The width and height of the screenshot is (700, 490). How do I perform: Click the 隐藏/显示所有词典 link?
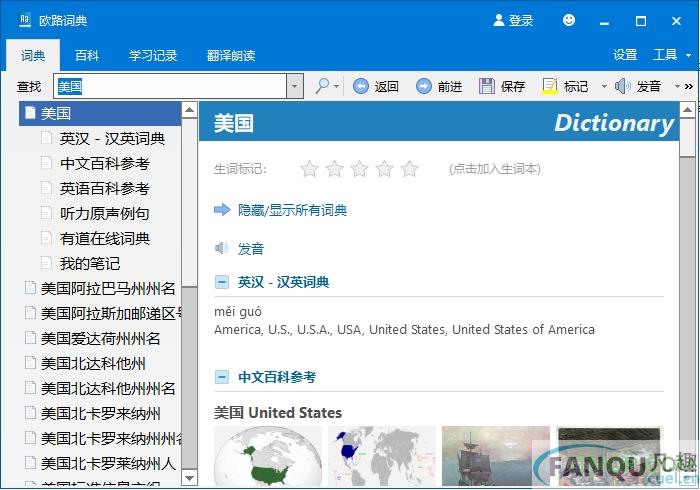click(292, 210)
